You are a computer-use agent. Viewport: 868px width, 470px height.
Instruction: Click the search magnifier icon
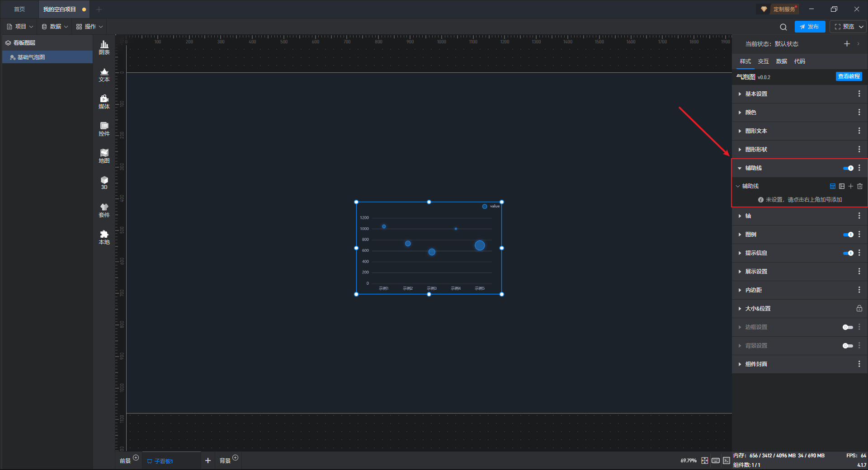click(783, 27)
